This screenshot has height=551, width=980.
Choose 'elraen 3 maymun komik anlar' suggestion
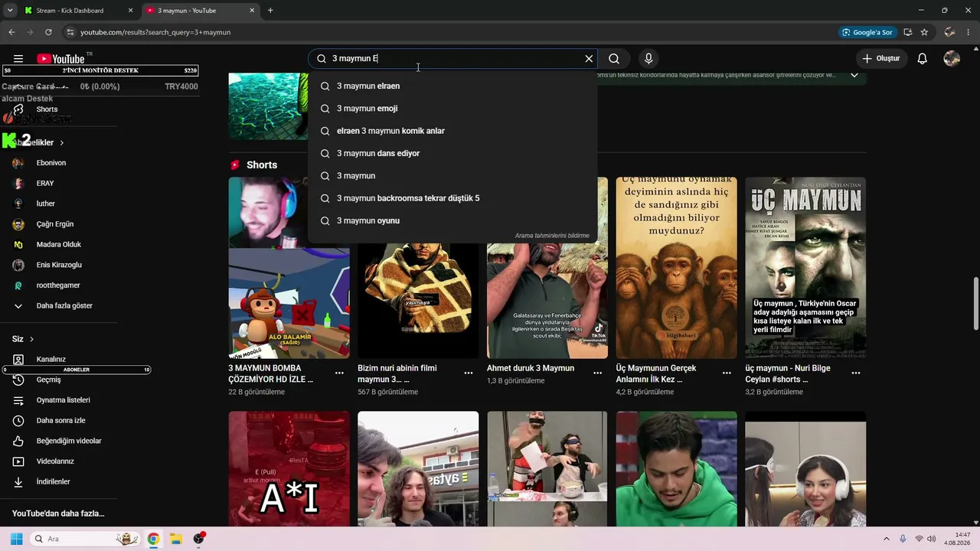point(452,131)
